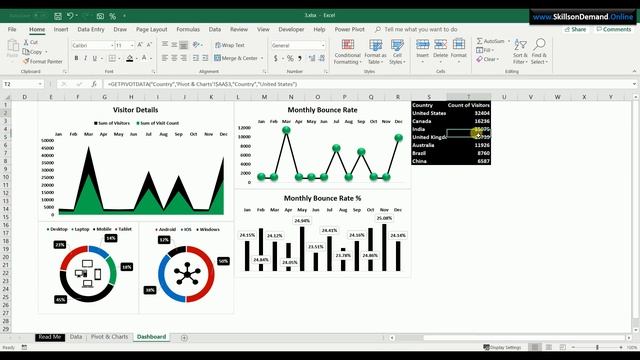Open Format as Table gallery
Image resolution: width=640 pixels, height=360 pixels.
click(x=375, y=52)
